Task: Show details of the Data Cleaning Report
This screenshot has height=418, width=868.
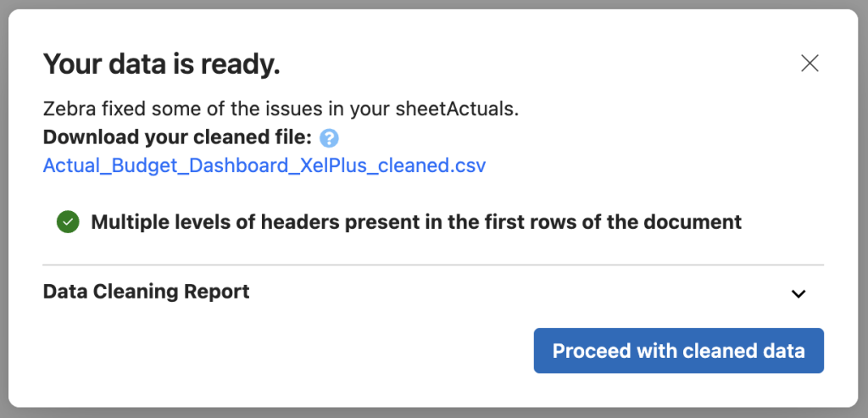Action: pos(798,293)
